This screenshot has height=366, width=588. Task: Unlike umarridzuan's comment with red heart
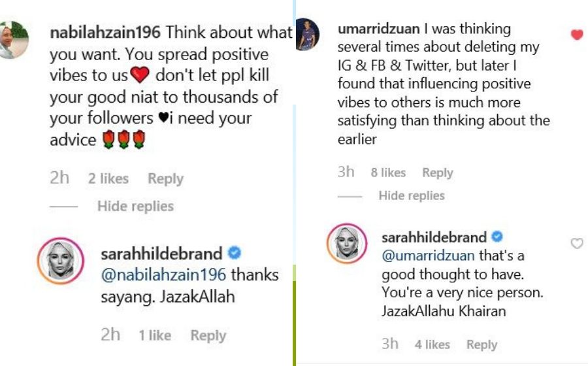[577, 35]
